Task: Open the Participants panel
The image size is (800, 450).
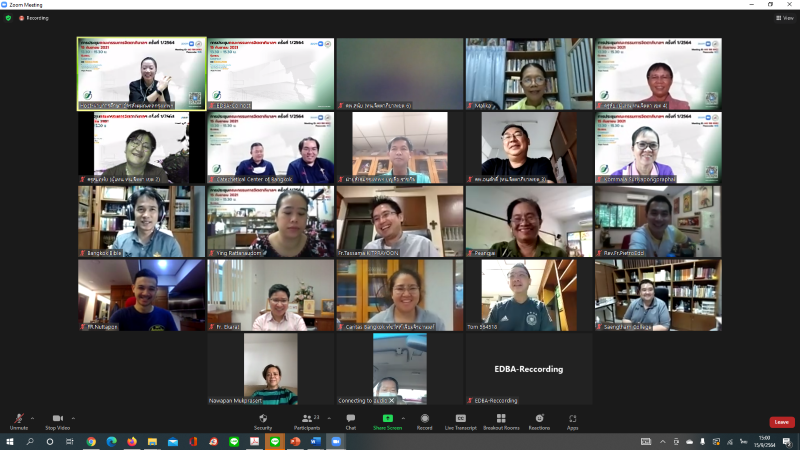Action: pos(307,422)
